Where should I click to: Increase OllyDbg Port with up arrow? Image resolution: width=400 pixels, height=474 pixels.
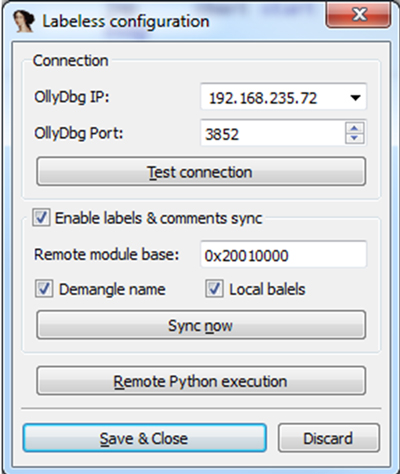[x=354, y=128]
